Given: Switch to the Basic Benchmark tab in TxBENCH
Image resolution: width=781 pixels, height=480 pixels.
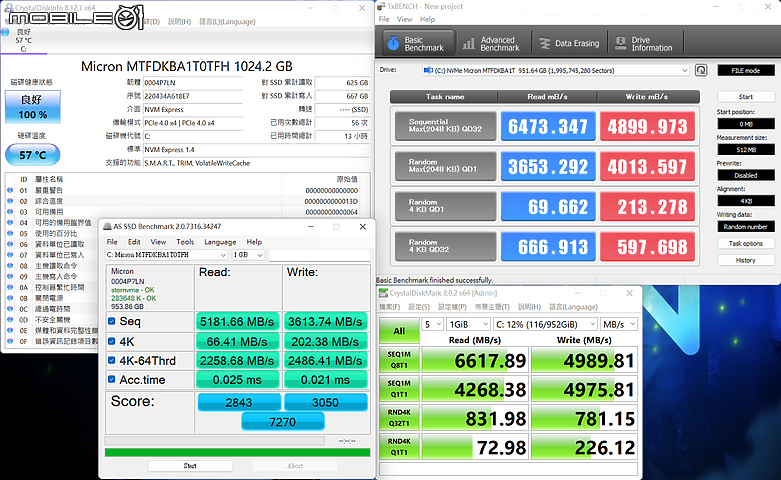Looking at the screenshot, I should coord(418,43).
